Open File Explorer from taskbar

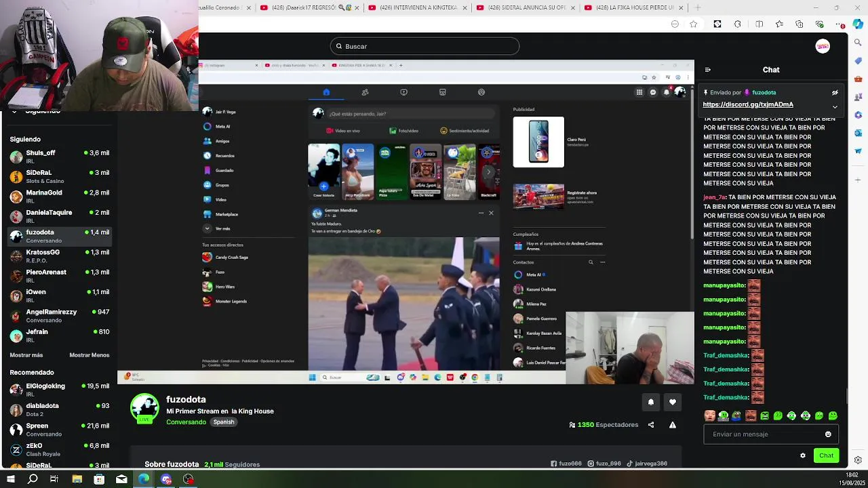click(x=77, y=479)
